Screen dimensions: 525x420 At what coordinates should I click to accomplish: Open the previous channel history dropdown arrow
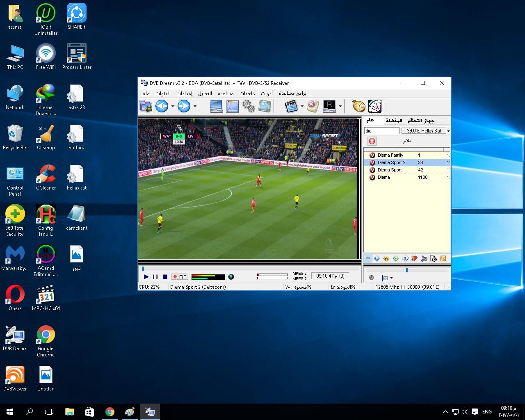tap(173, 106)
